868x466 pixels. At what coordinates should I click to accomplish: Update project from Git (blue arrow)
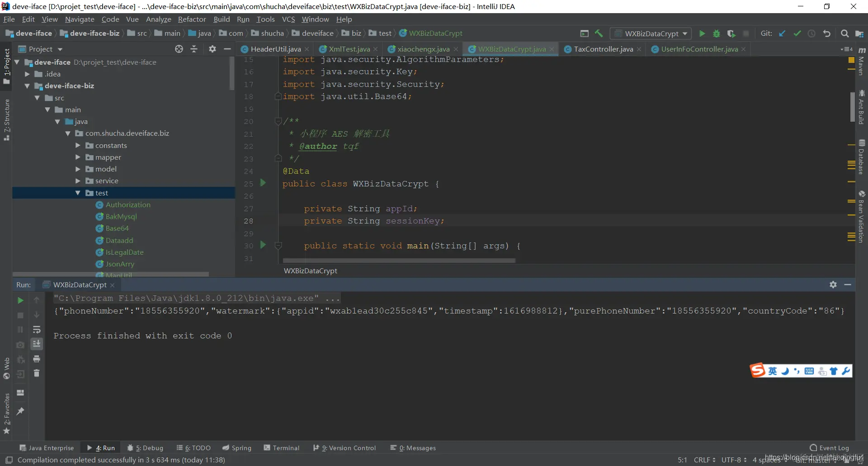(783, 33)
